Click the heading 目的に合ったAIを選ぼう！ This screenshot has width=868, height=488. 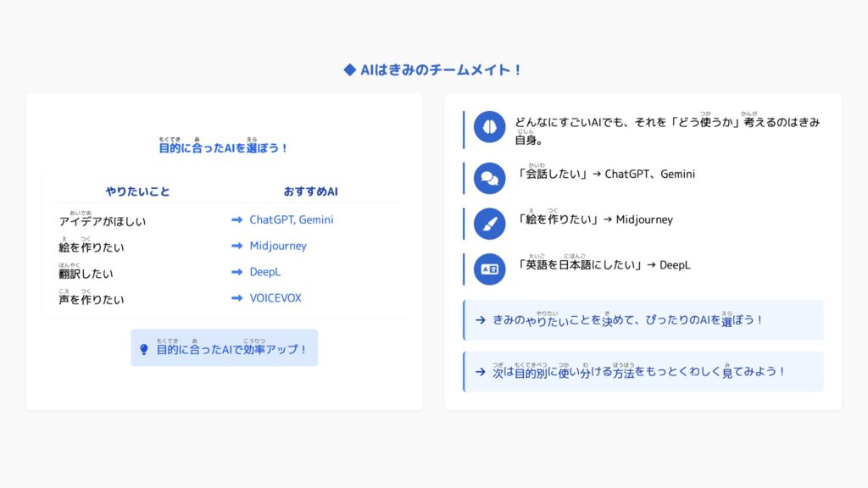(223, 146)
